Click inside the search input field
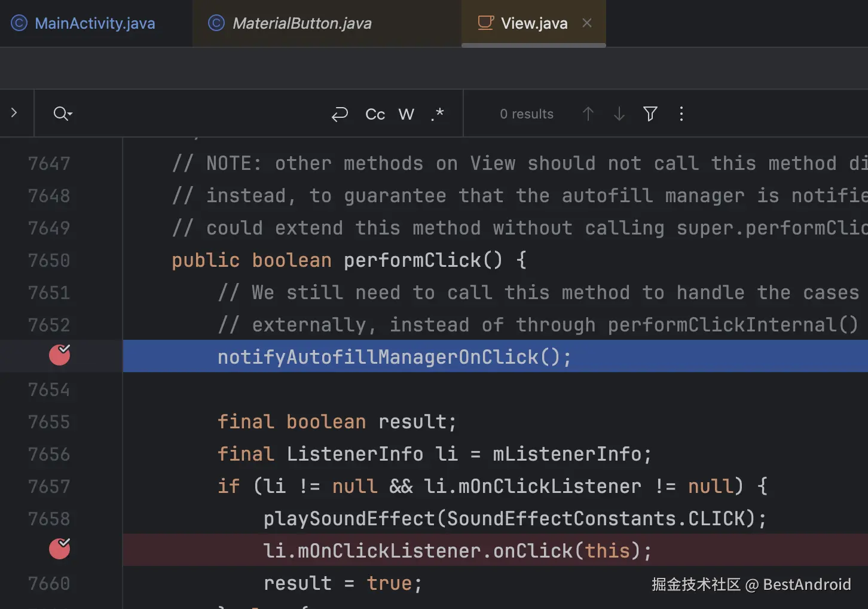Viewport: 868px width, 609px height. (200, 114)
